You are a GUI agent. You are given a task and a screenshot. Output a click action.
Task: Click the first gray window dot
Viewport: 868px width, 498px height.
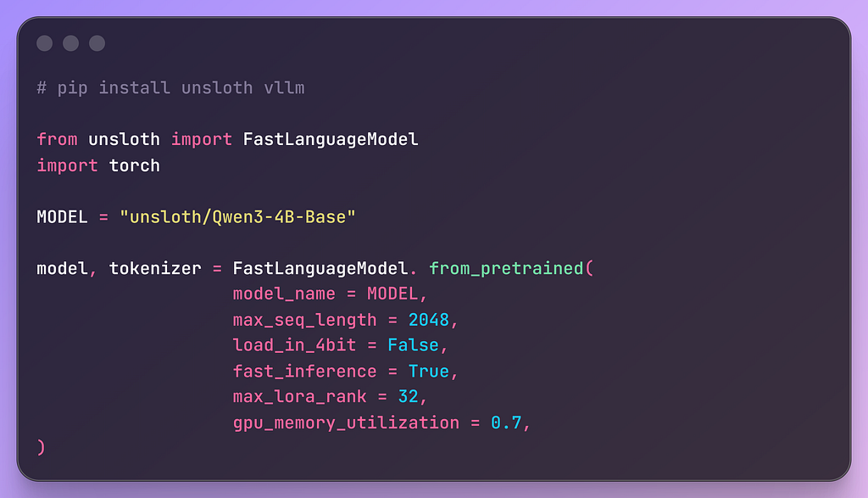(x=44, y=43)
